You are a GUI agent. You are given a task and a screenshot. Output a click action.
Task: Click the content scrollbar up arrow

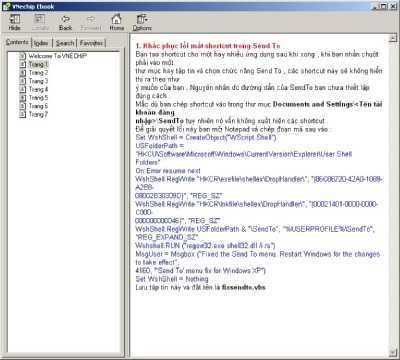click(x=392, y=38)
